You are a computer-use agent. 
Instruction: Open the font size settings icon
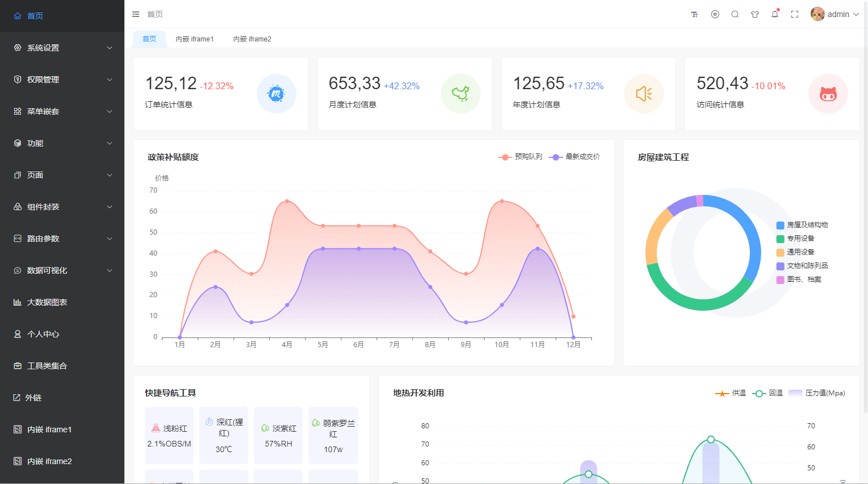click(694, 14)
